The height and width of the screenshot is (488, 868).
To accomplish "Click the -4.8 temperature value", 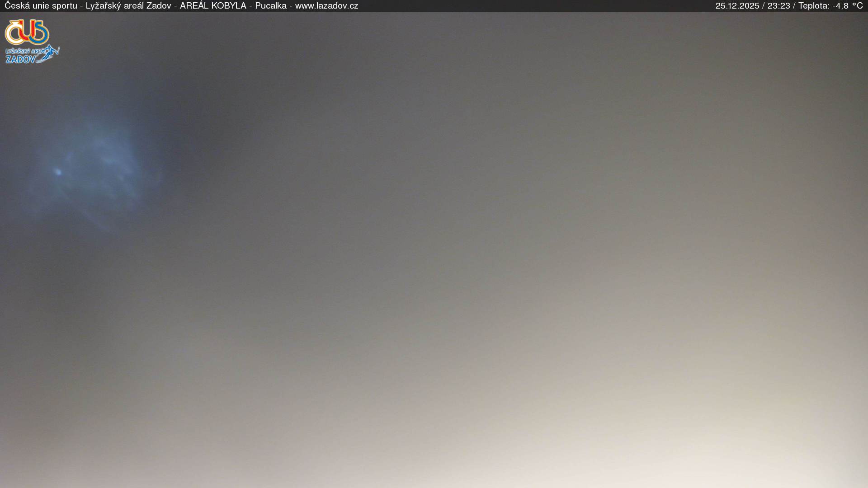I will pyautogui.click(x=840, y=6).
